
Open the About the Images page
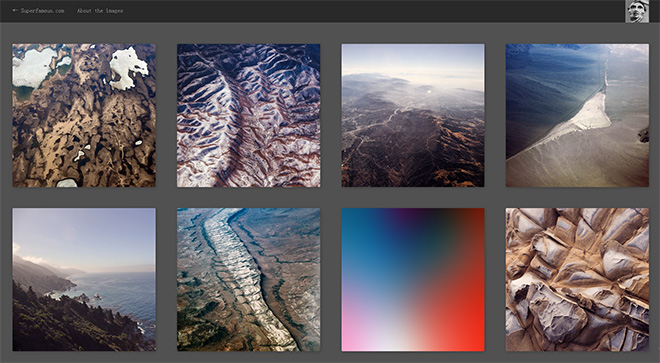[100, 11]
